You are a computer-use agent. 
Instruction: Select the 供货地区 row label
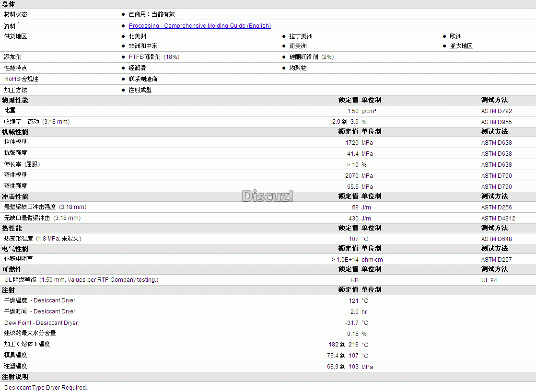15,36
